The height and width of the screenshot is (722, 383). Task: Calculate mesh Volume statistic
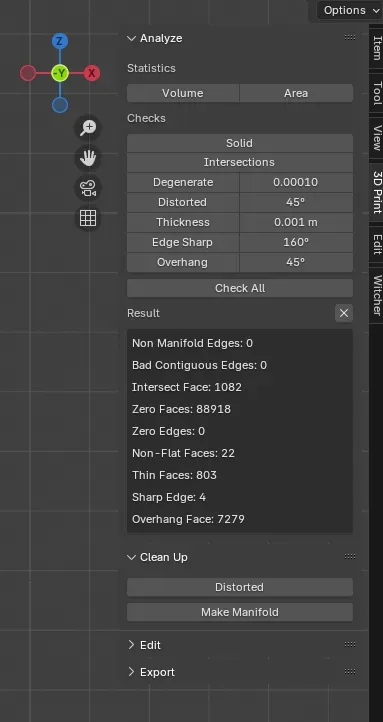[x=183, y=93]
